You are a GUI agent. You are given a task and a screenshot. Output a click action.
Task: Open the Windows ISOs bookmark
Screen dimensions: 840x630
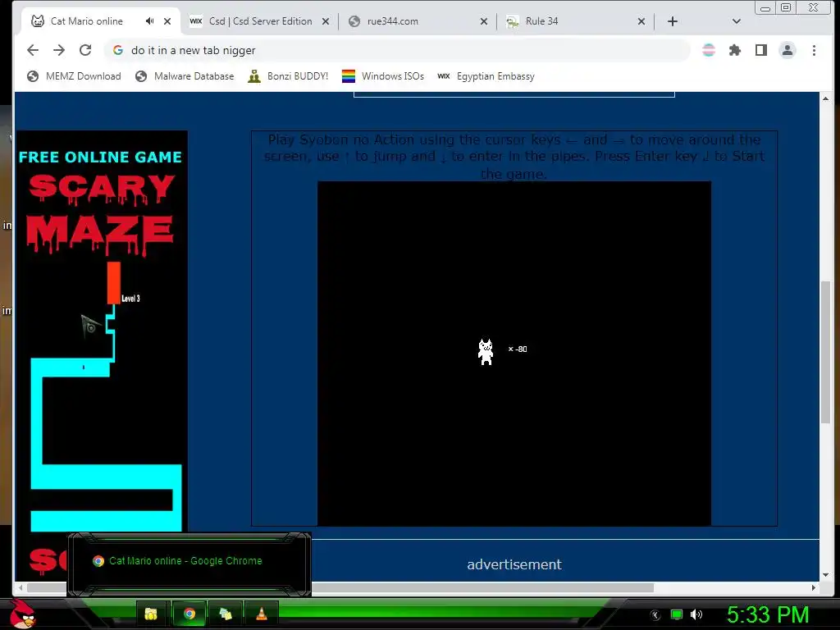click(382, 76)
